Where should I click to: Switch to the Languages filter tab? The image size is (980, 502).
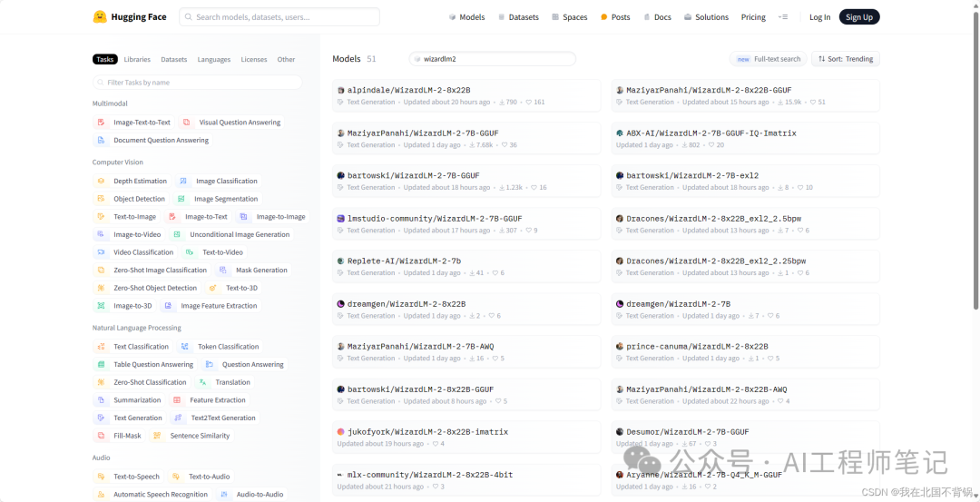tap(214, 59)
